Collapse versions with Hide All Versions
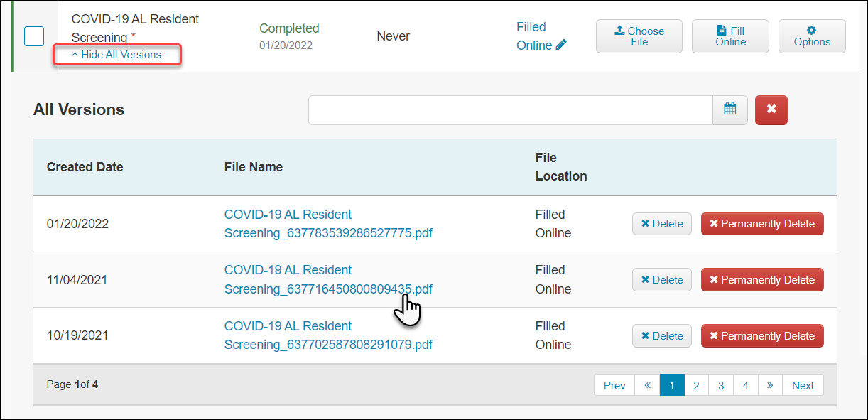 coord(116,55)
